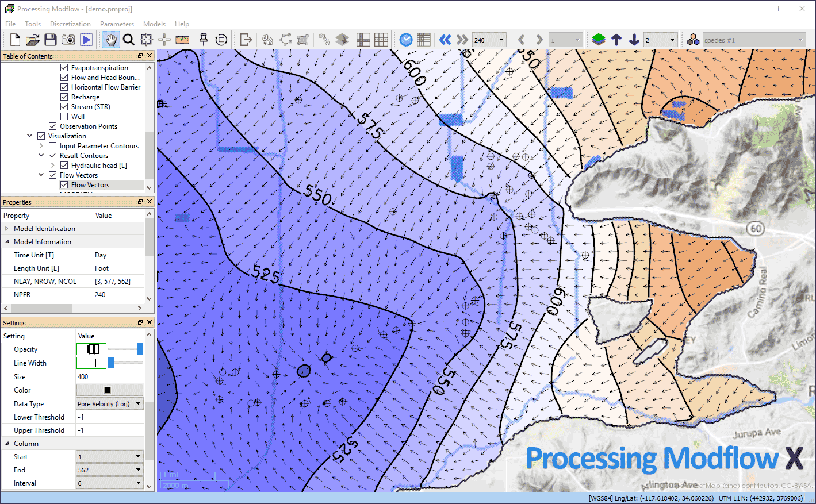Uncheck the Recharge layer checkbox
Viewport: 816px width, 504px height.
click(x=64, y=97)
